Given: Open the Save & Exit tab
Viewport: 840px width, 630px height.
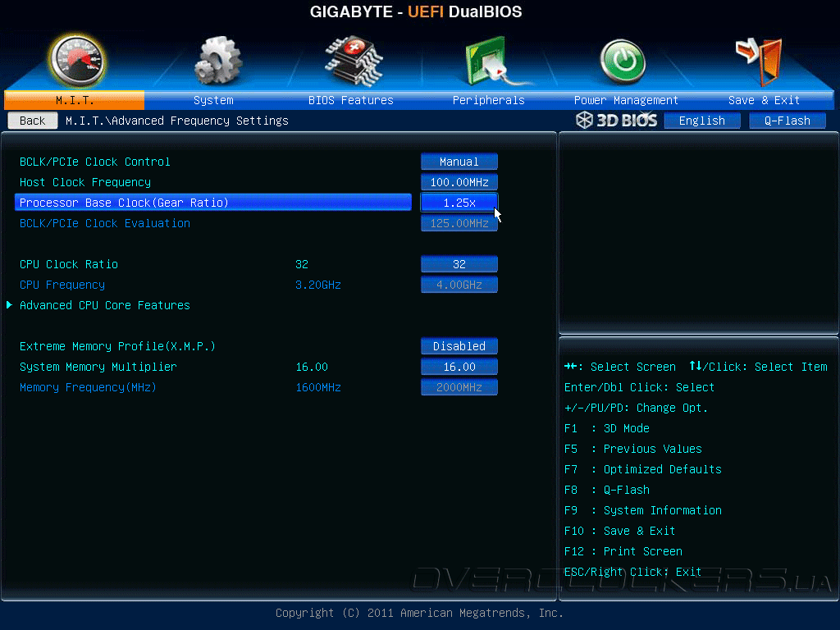Looking at the screenshot, I should coord(764,100).
